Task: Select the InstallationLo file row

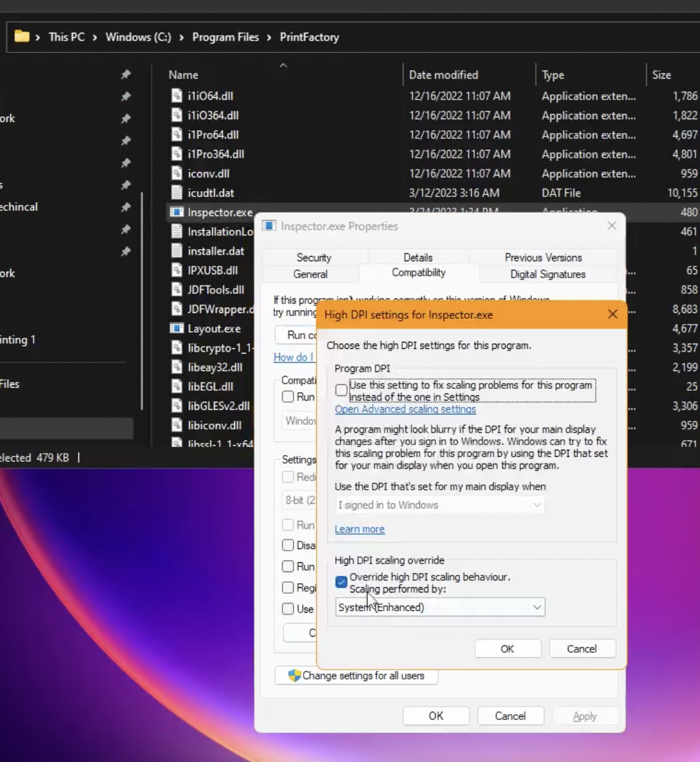Action: click(x=211, y=231)
